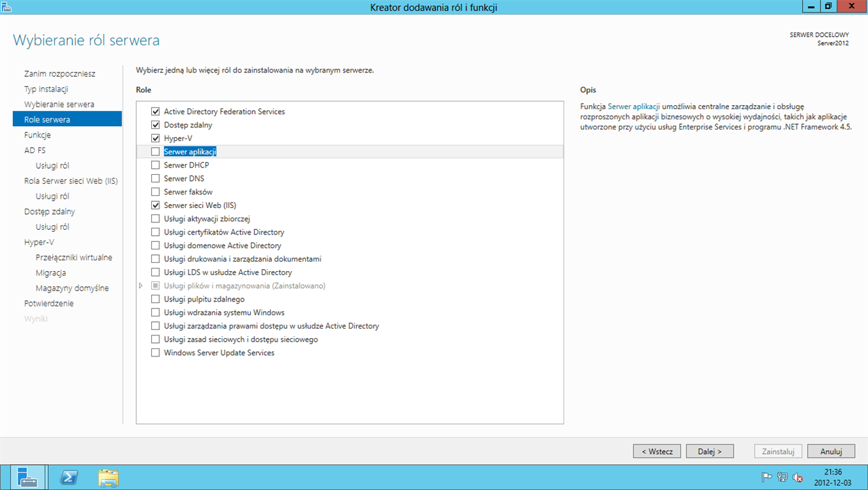868x490 pixels.
Task: Check Usługi pulpitu zdalnego role
Action: click(x=155, y=299)
